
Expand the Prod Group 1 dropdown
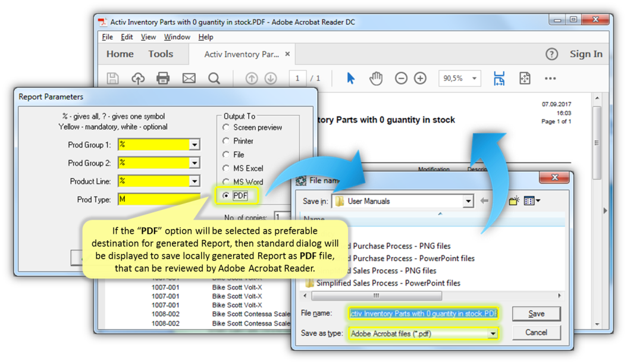click(195, 145)
